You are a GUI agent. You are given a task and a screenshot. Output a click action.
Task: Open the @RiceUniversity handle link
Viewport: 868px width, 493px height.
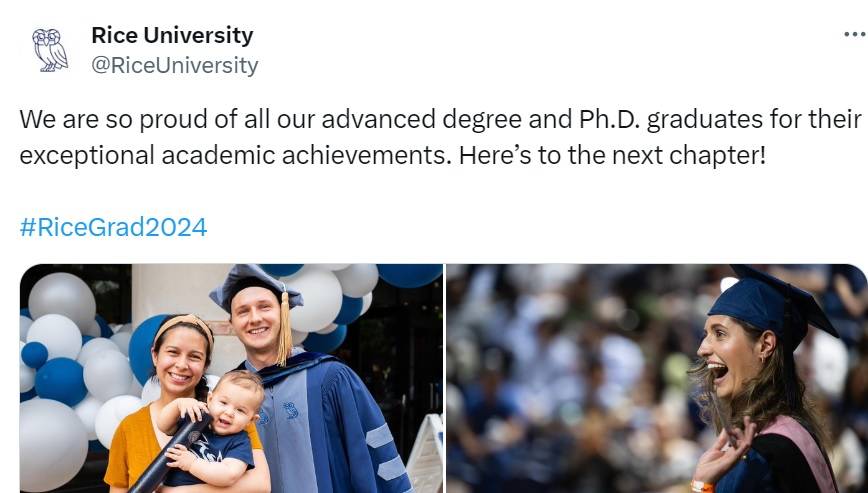coord(175,65)
